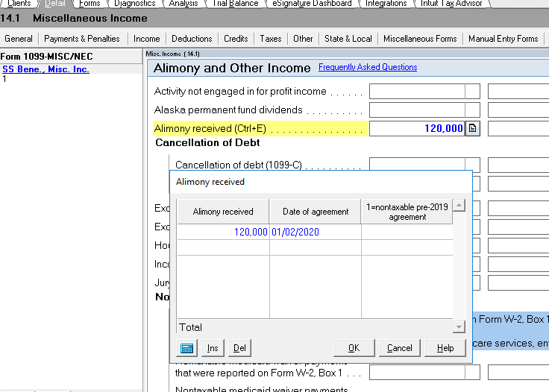Click the Ins button to insert a row
The width and height of the screenshot is (549, 392).
213,348
